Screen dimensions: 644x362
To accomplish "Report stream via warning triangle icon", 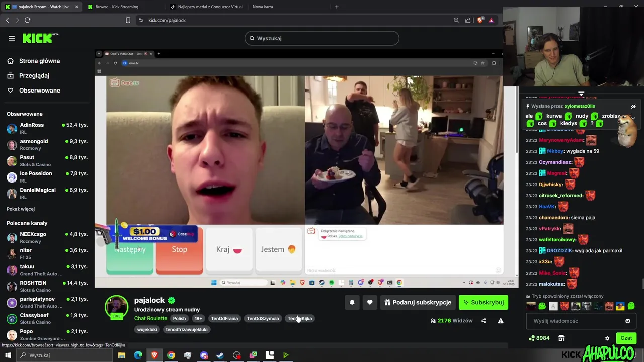I will 501,321.
